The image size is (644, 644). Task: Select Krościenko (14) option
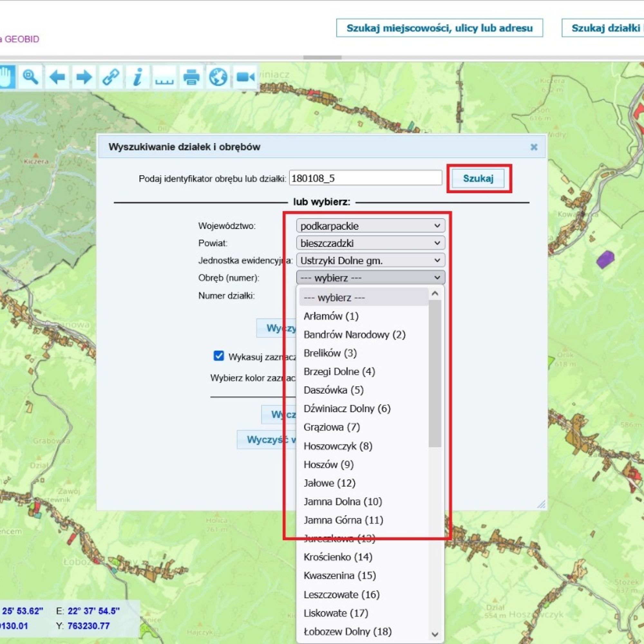(338, 557)
